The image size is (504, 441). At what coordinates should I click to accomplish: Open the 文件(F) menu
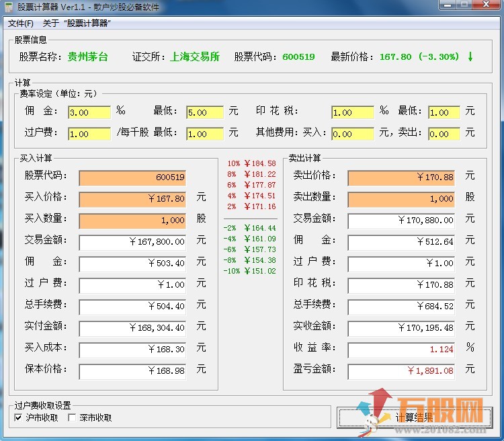click(21, 24)
